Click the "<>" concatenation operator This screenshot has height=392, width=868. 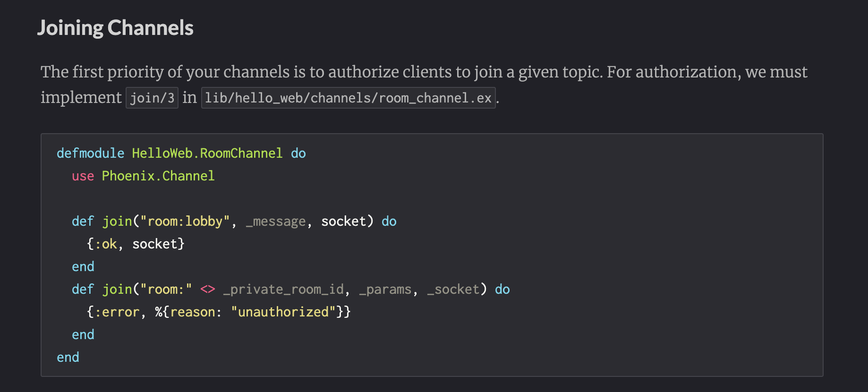(x=208, y=289)
